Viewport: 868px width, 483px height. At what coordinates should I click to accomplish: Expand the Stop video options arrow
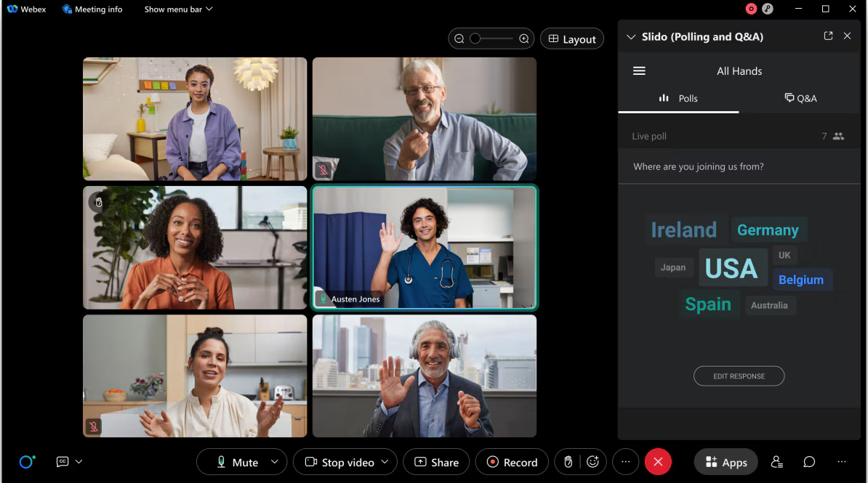click(385, 462)
